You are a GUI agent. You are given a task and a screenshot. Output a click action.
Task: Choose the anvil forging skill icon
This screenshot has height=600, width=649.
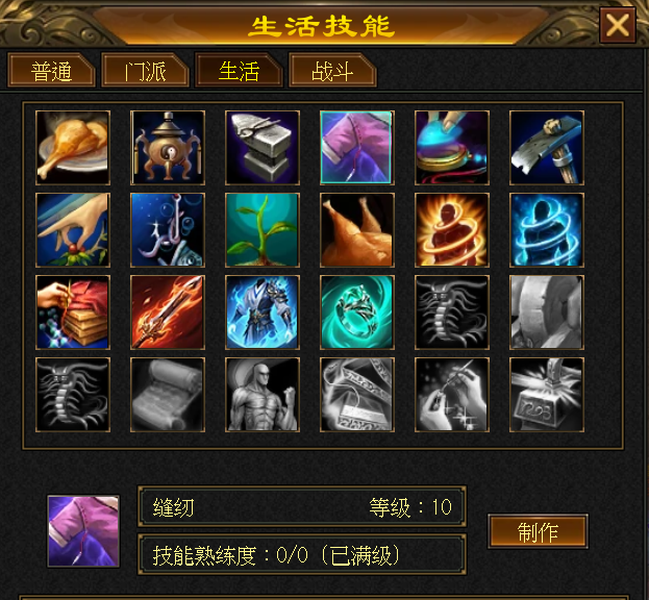pyautogui.click(x=262, y=147)
